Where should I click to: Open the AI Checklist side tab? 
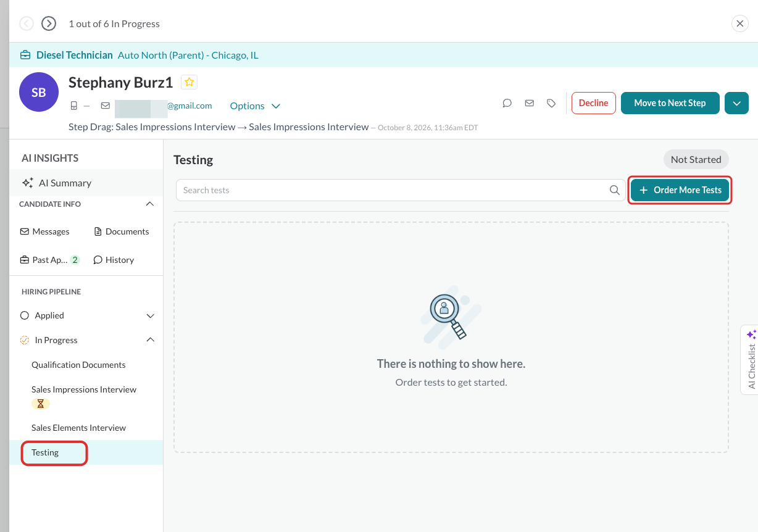[x=750, y=360]
